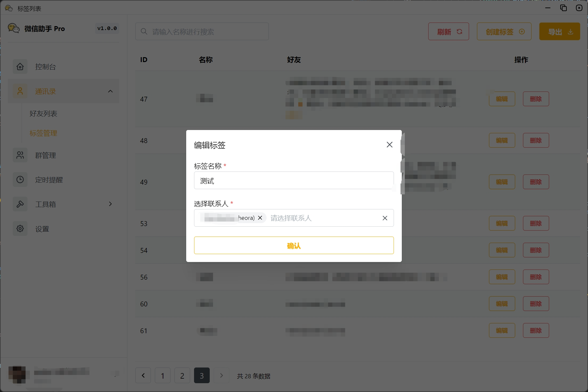Open 设置 gear icon
This screenshot has width=588, height=392.
[20, 229]
